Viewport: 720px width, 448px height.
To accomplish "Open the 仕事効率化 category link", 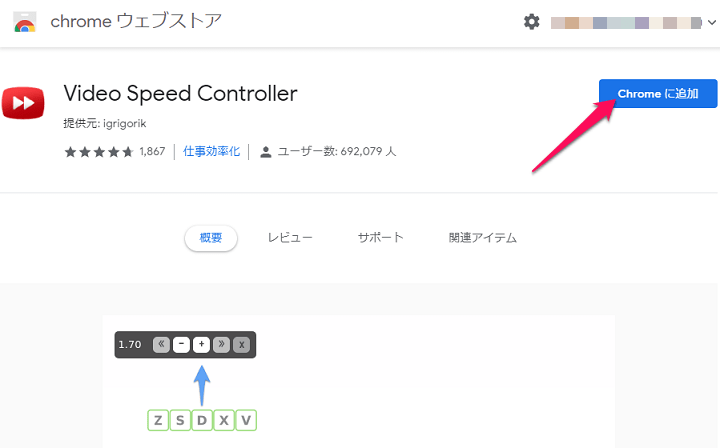I will tap(211, 151).
